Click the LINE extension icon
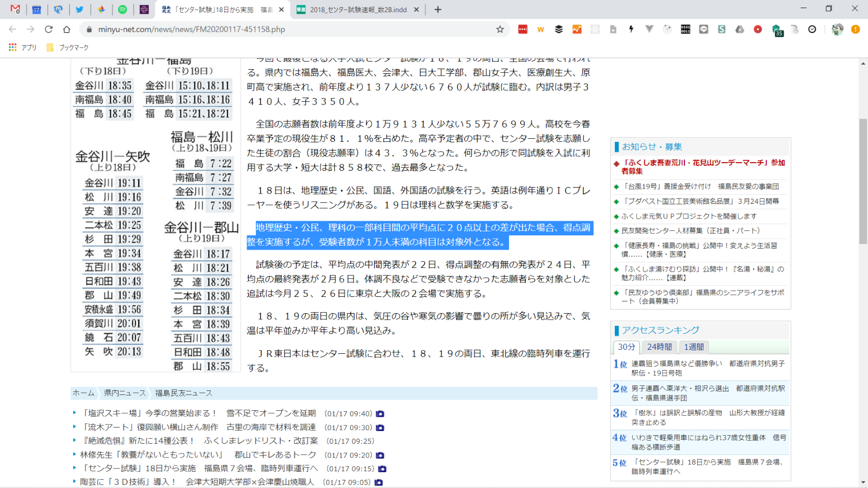 click(x=703, y=29)
